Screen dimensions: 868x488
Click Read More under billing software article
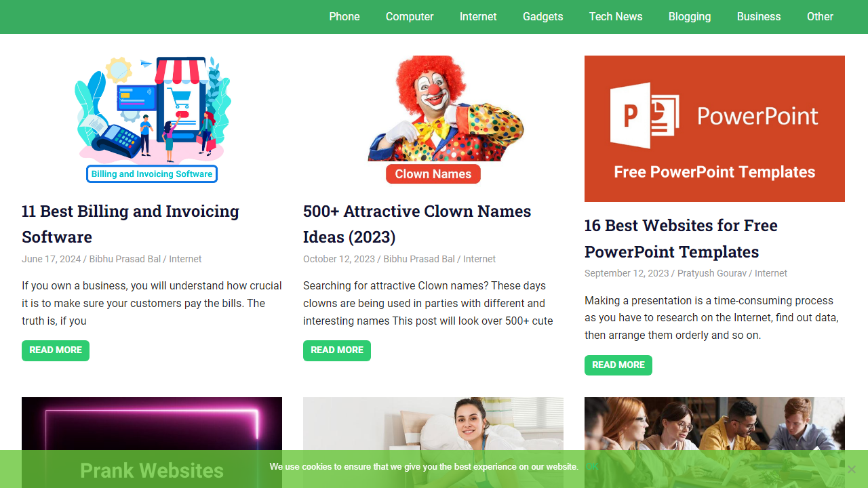point(56,350)
